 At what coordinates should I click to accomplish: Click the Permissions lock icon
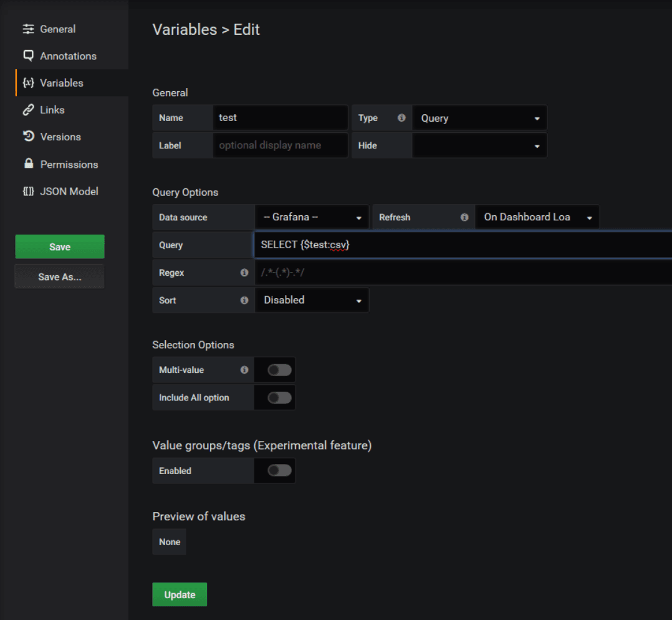28,164
